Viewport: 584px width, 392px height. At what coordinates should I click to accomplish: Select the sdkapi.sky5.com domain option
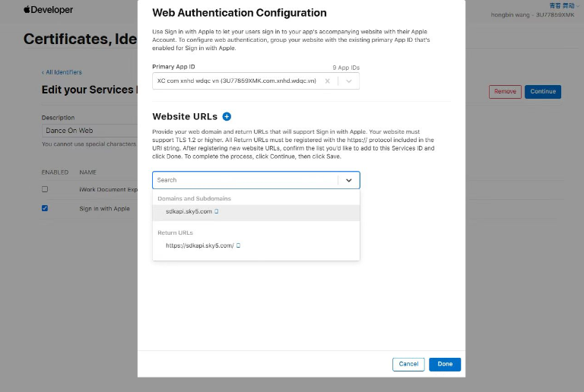pyautogui.click(x=255, y=212)
